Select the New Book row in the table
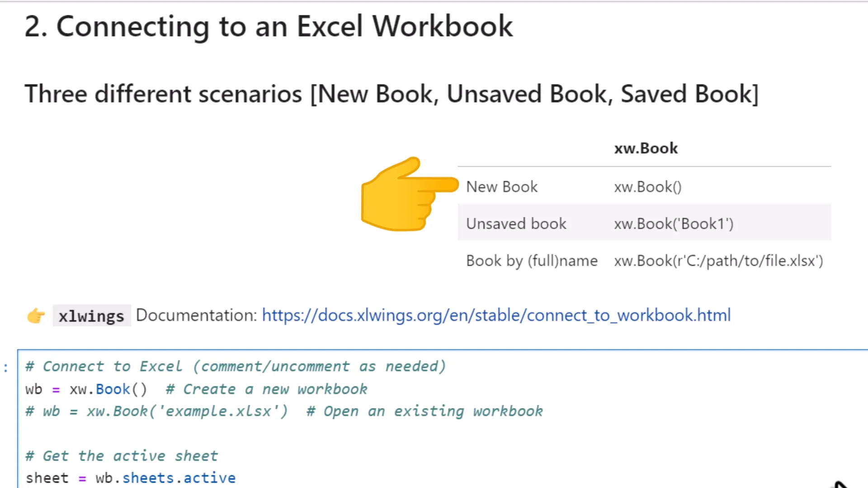This screenshot has width=868, height=488. [502, 187]
